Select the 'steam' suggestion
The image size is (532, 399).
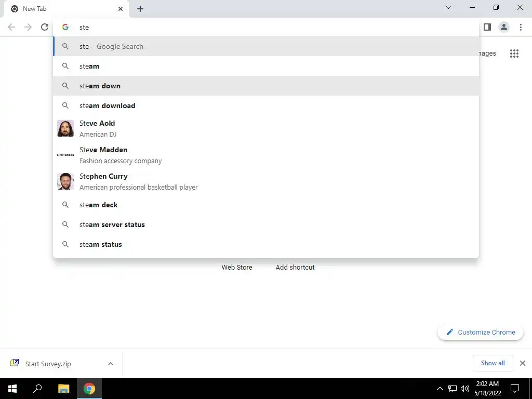[266, 66]
